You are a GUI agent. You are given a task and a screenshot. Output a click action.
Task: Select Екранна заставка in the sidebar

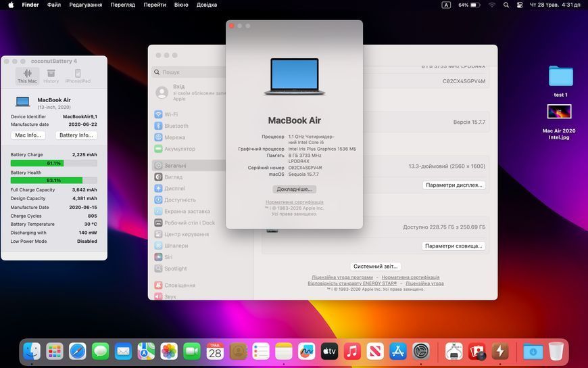tap(182, 211)
